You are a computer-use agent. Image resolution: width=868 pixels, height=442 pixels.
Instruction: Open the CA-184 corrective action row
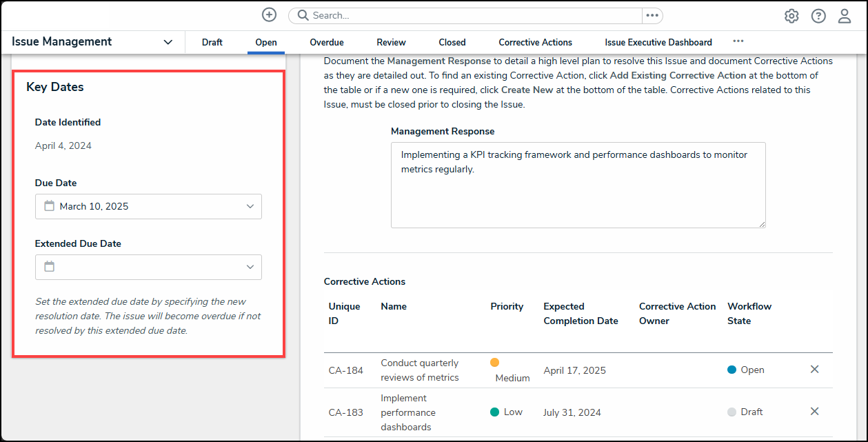[x=345, y=370]
